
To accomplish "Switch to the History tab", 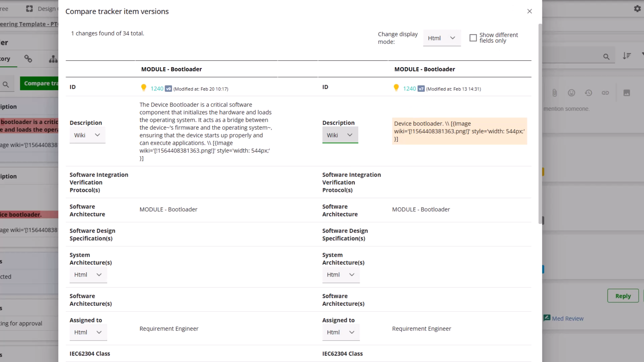I will pos(5,59).
